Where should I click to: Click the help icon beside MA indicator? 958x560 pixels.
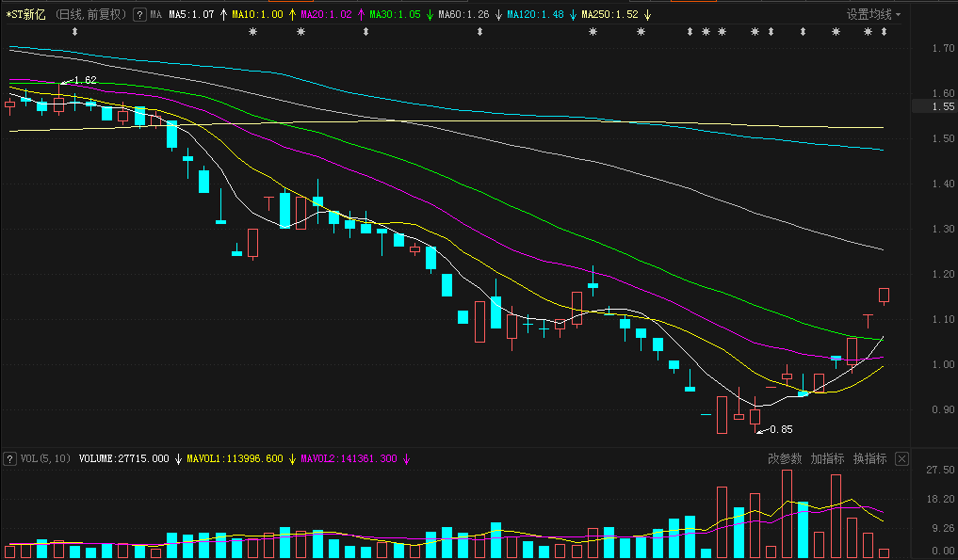[139, 15]
